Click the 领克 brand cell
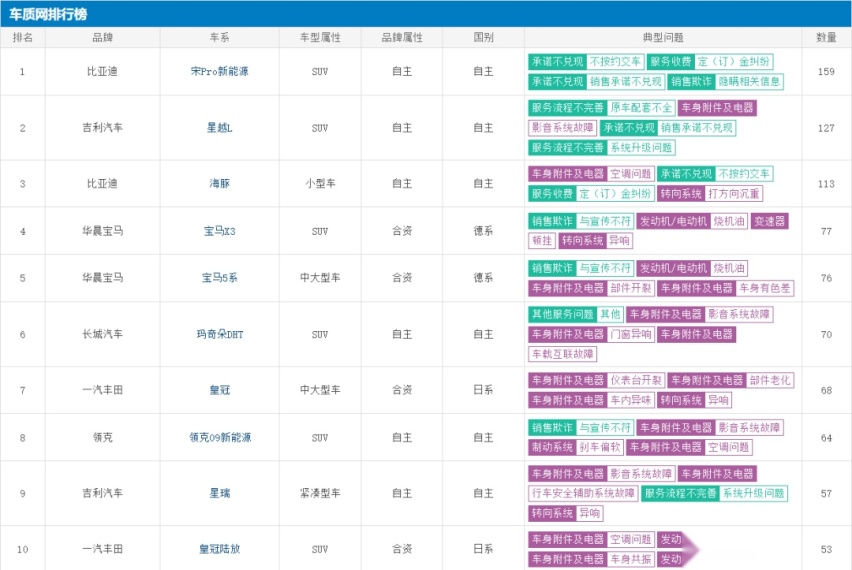Image resolution: width=852 pixels, height=570 pixels. pos(102,437)
